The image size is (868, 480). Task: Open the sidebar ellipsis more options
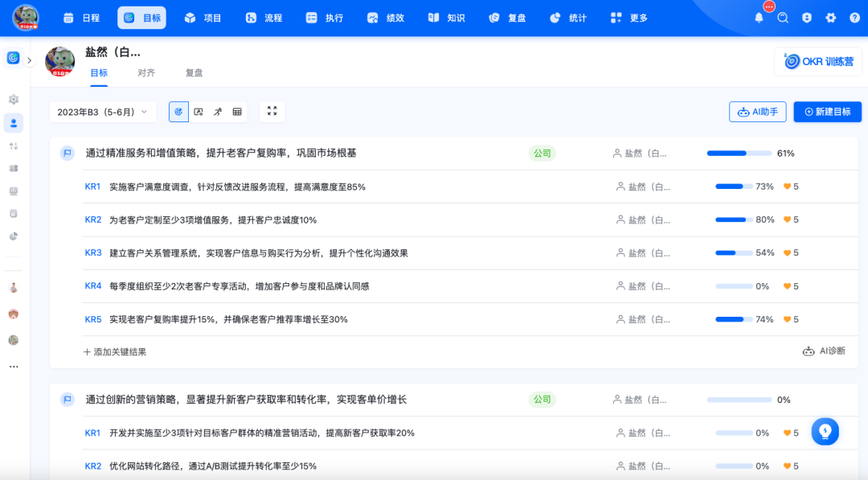coord(14,367)
